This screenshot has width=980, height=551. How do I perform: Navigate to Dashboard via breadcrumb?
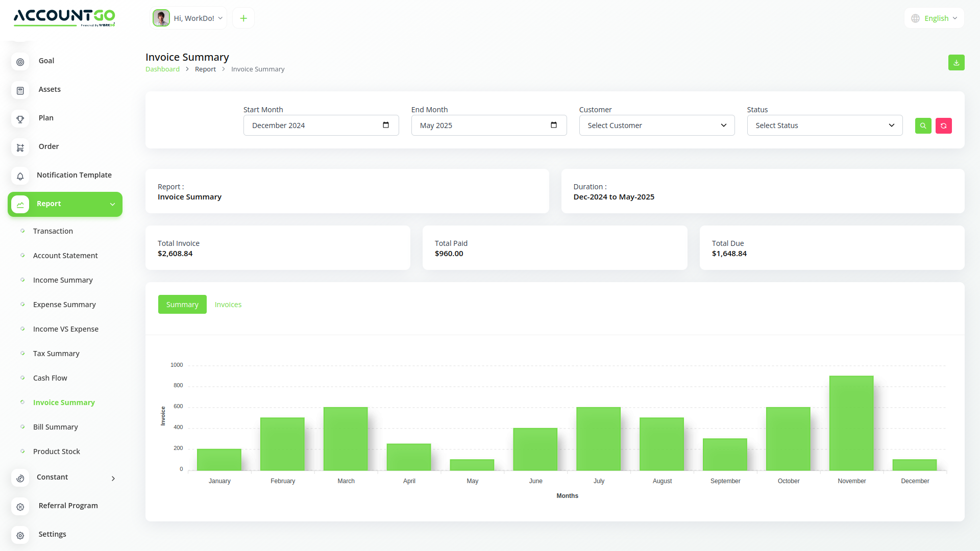[162, 69]
